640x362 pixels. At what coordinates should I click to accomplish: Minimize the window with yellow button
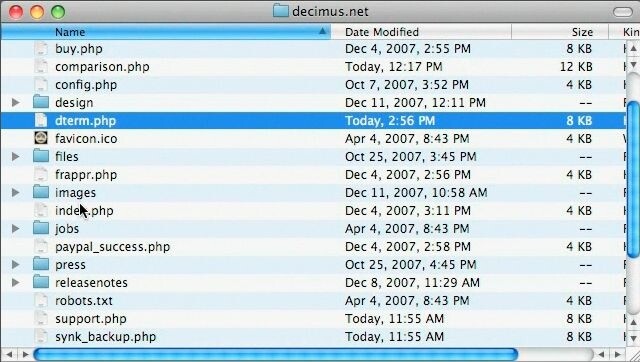tap(37, 11)
